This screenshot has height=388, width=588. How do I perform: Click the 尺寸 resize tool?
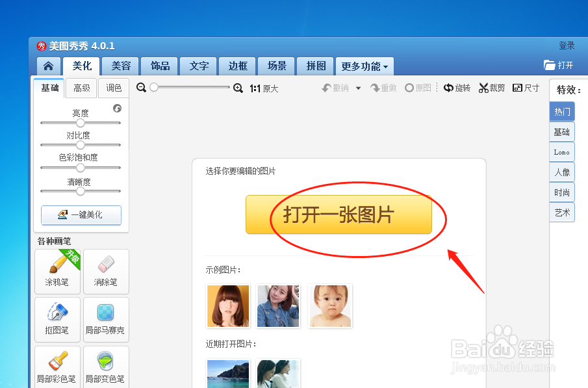pyautogui.click(x=526, y=88)
